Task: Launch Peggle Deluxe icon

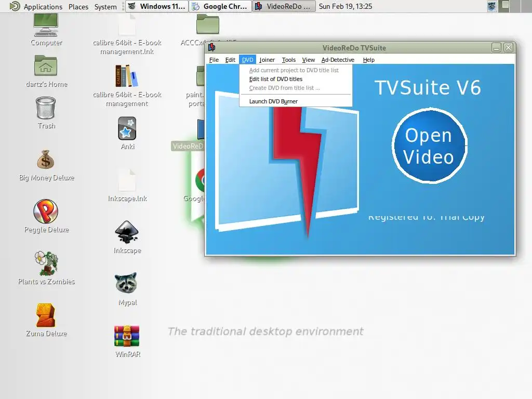Action: pos(46,211)
